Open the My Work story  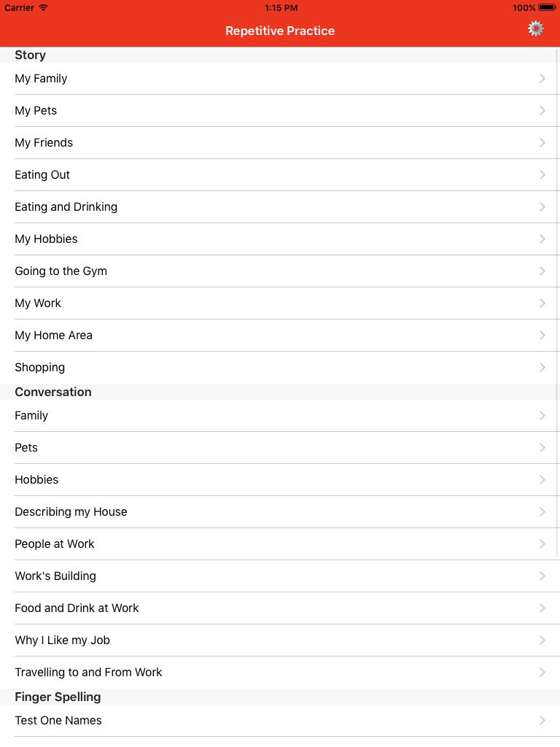[280, 303]
